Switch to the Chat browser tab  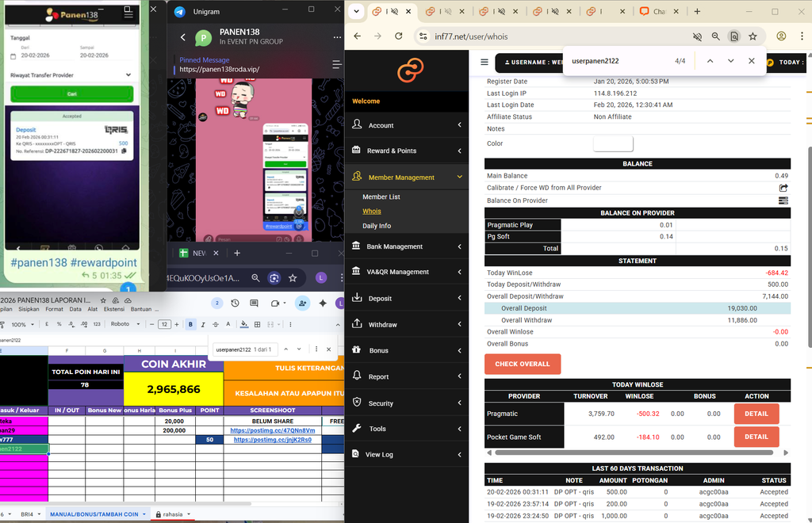[657, 11]
